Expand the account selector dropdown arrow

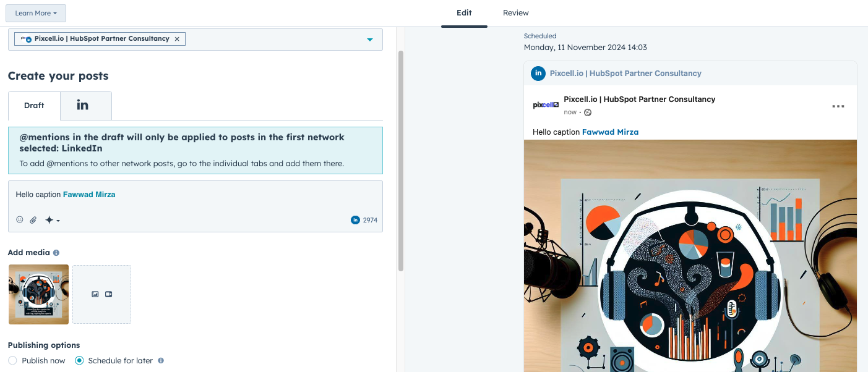point(370,40)
